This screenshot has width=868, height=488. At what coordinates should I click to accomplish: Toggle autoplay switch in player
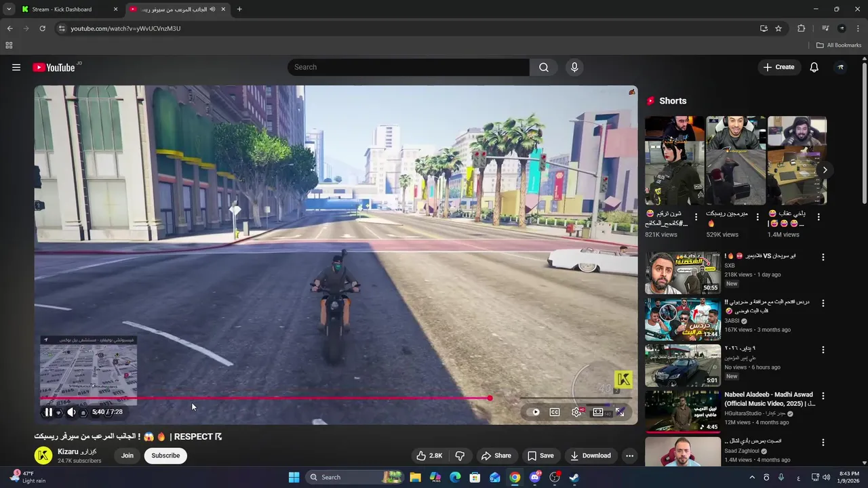click(x=536, y=412)
